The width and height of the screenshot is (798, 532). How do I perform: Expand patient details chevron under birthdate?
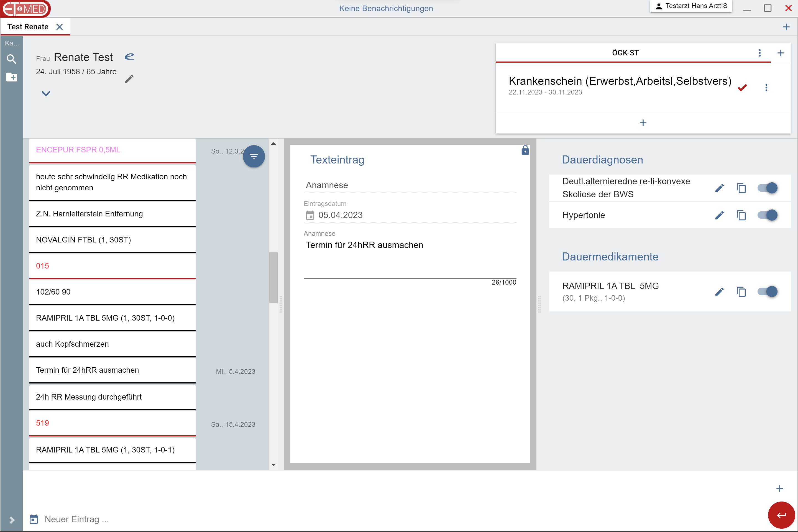pos(46,93)
